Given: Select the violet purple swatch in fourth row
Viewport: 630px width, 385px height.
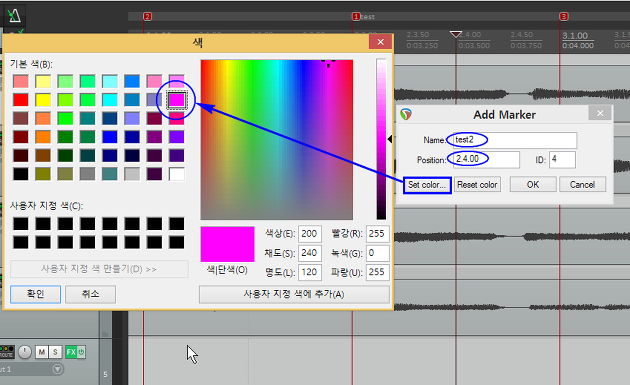Looking at the screenshot, I should click(x=177, y=137).
